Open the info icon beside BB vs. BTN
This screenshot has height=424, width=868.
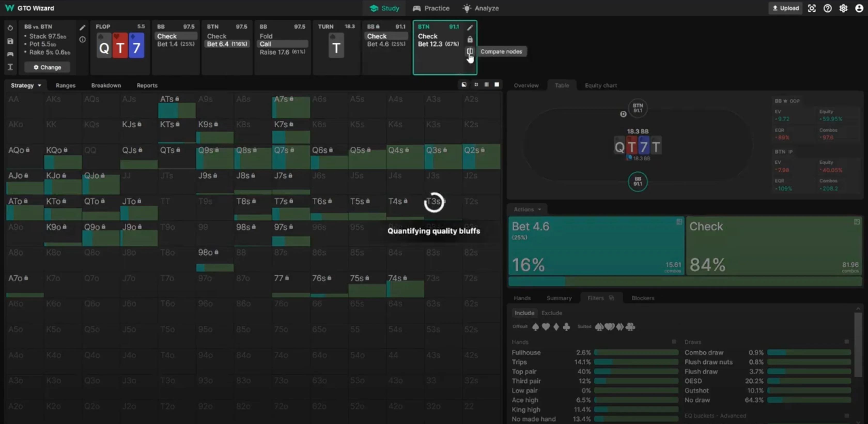click(x=82, y=40)
